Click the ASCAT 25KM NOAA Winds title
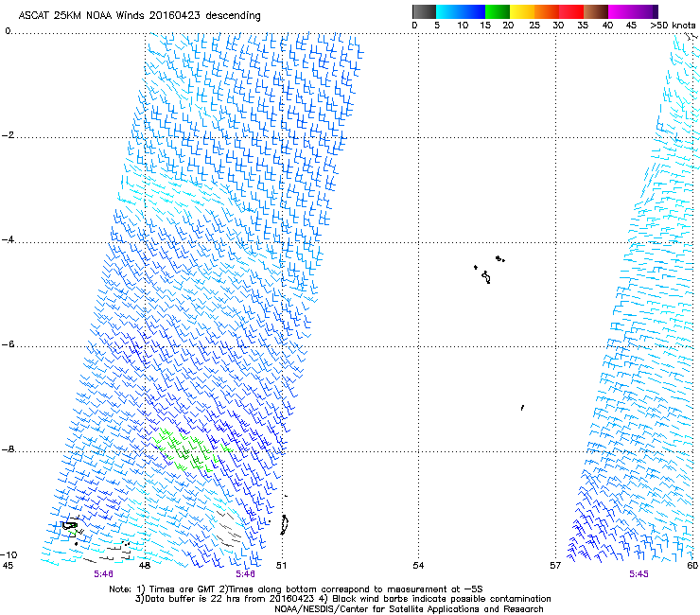 [139, 15]
